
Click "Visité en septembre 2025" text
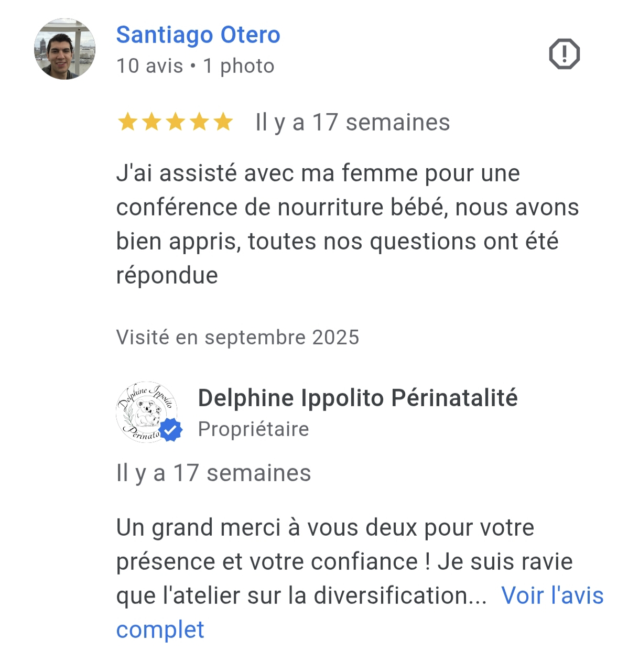click(x=237, y=338)
